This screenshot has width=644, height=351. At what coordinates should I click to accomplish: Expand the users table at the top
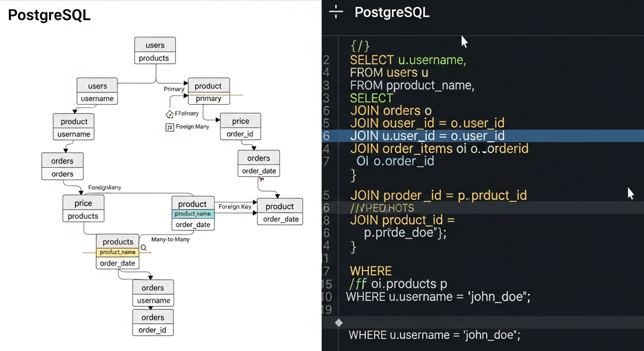pyautogui.click(x=155, y=45)
